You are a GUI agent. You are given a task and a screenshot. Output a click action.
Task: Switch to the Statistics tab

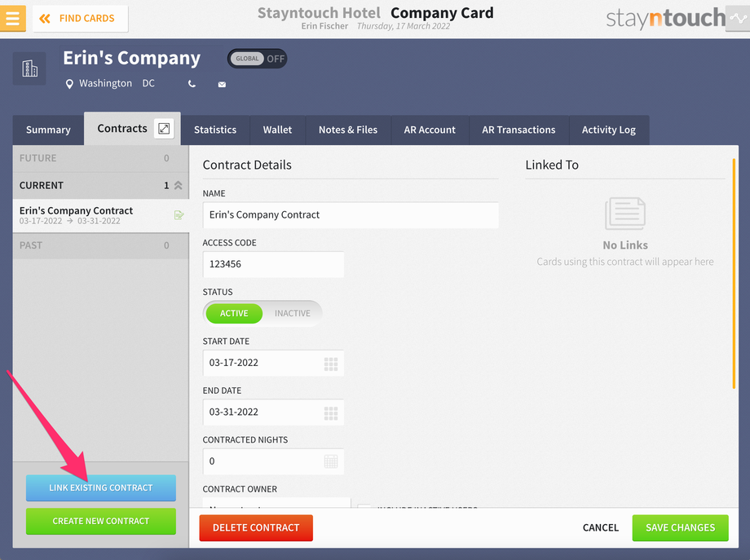215,130
